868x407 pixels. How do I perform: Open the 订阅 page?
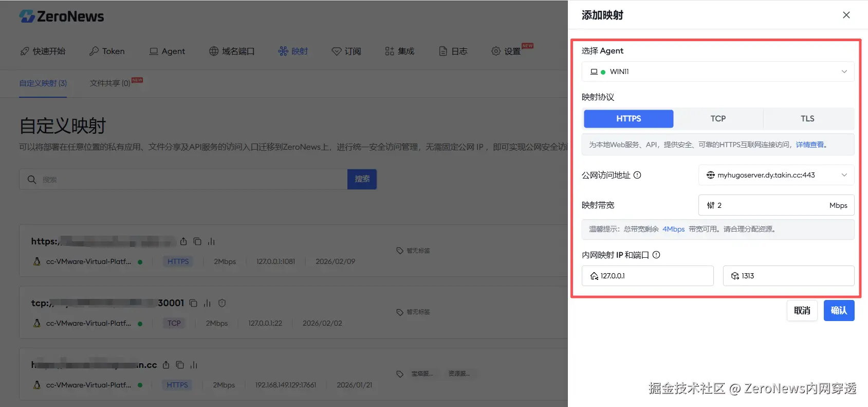(346, 51)
